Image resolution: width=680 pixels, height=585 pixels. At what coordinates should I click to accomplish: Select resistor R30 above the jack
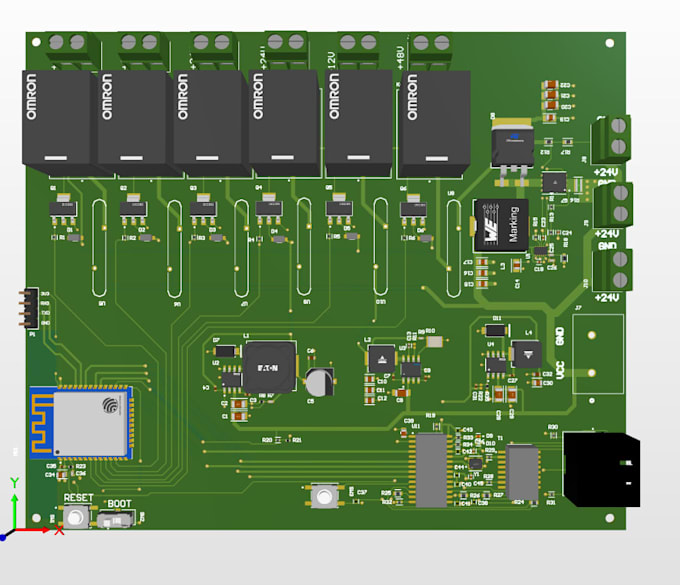552,435
